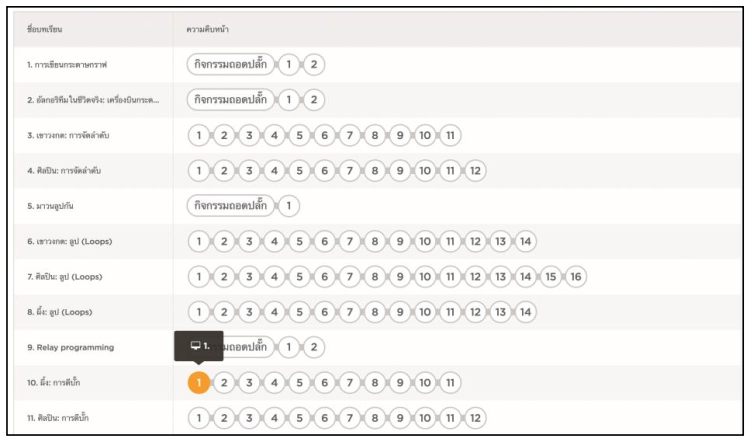Click level bubble 8 in lesson 7
The height and width of the screenshot is (446, 749).
[x=374, y=276]
